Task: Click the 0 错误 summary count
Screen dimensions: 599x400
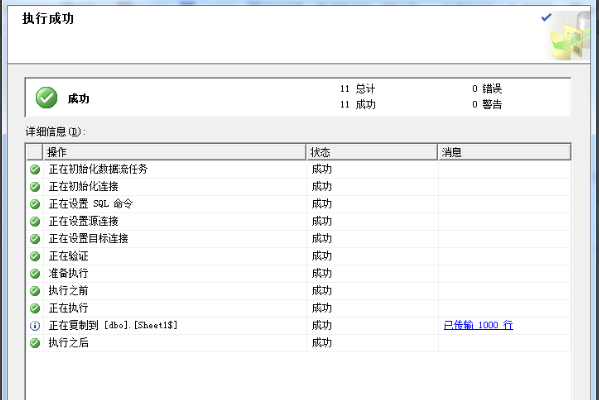Action: point(487,89)
